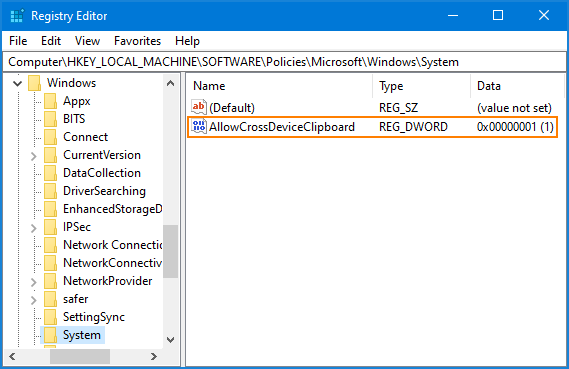Expand the NetworkProvider key

pyautogui.click(x=33, y=282)
